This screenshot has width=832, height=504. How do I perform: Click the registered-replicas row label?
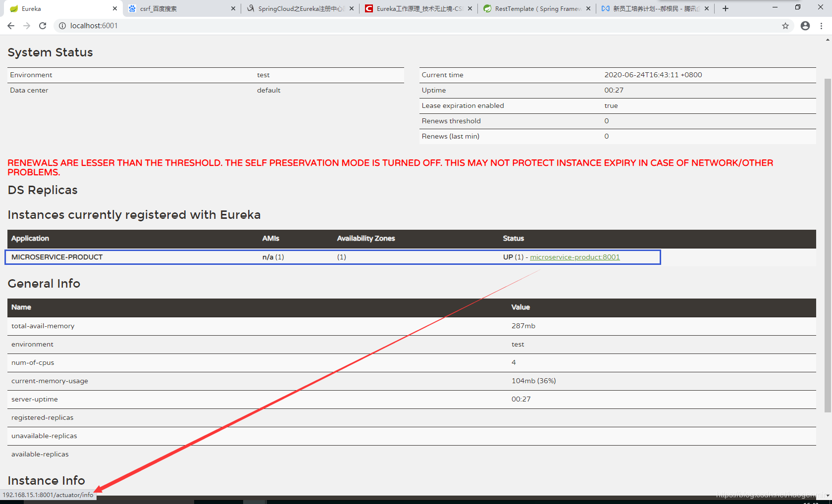point(43,417)
